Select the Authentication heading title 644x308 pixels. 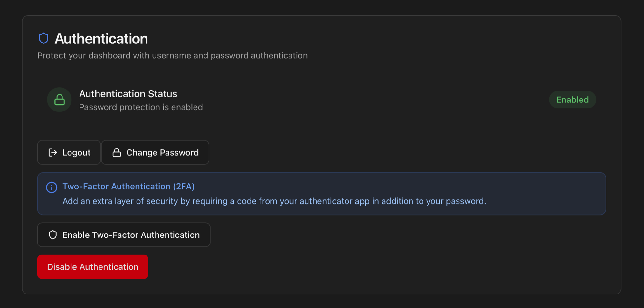[x=101, y=39]
